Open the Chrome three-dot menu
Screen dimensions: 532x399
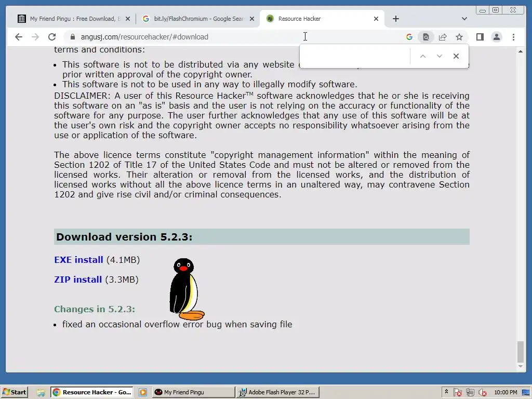(513, 37)
